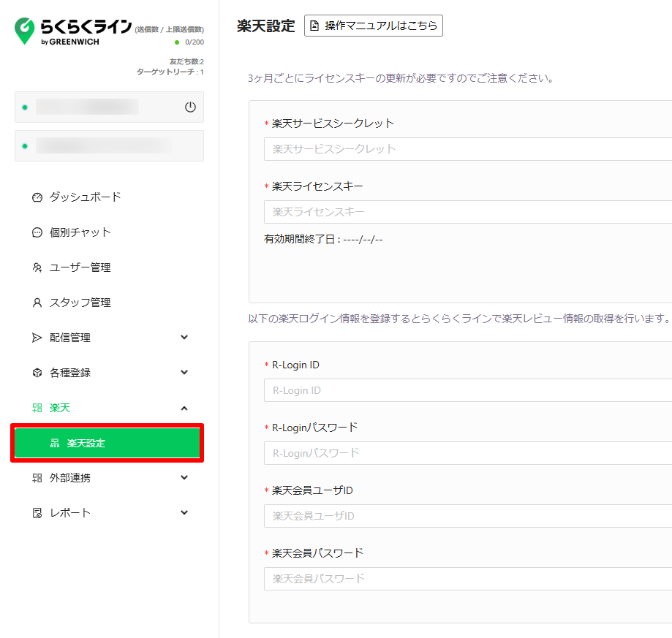Screen dimensions: 672x638
Task: Click the R-Login ID field label
Action: [295, 365]
